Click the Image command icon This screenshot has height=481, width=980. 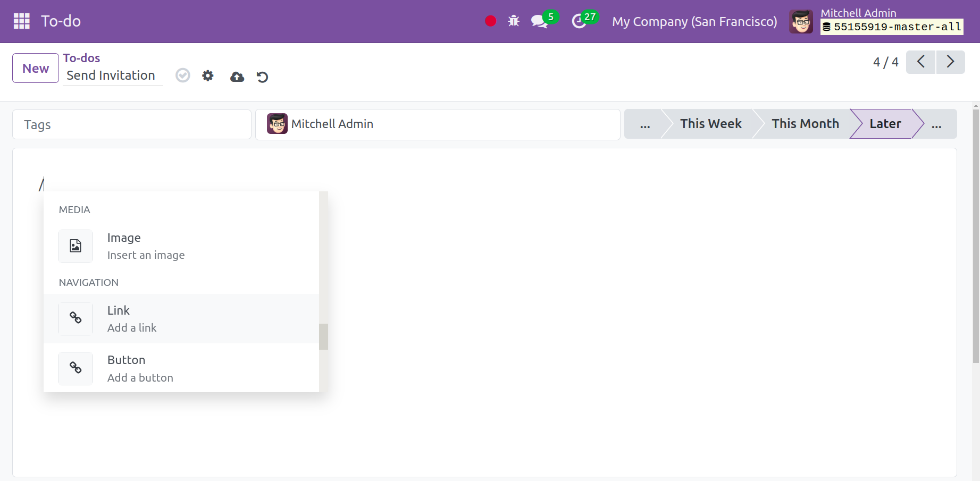pyautogui.click(x=76, y=246)
